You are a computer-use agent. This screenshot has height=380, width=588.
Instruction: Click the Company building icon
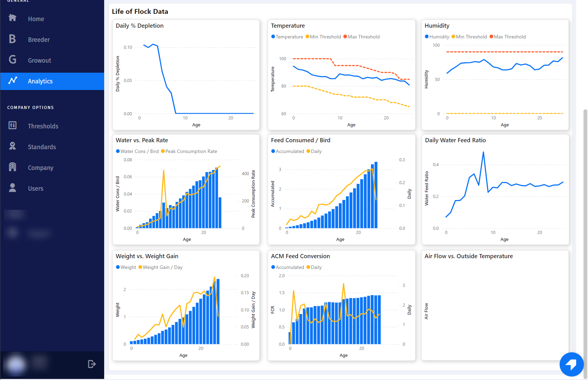(12, 167)
